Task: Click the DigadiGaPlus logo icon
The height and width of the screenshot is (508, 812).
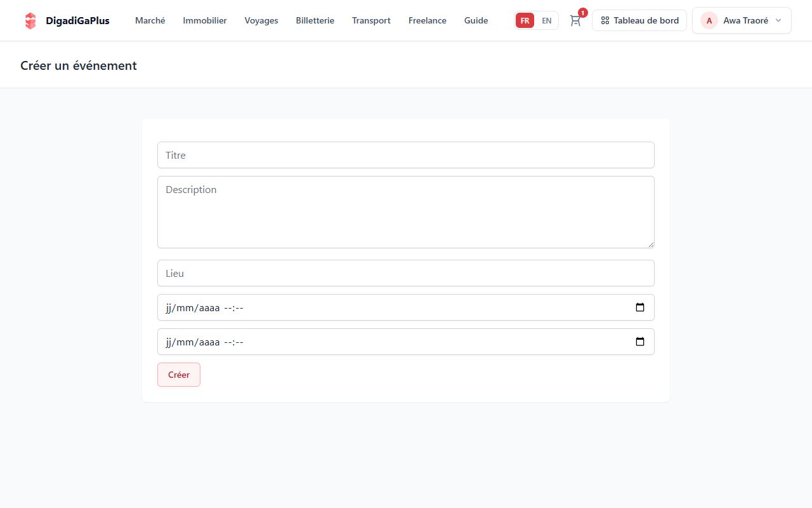Action: coord(30,20)
